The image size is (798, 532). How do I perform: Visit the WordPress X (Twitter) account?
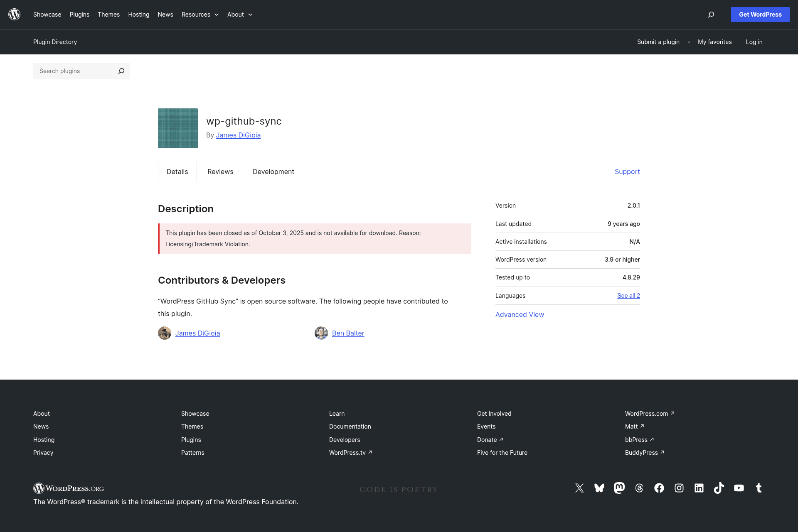pos(579,488)
